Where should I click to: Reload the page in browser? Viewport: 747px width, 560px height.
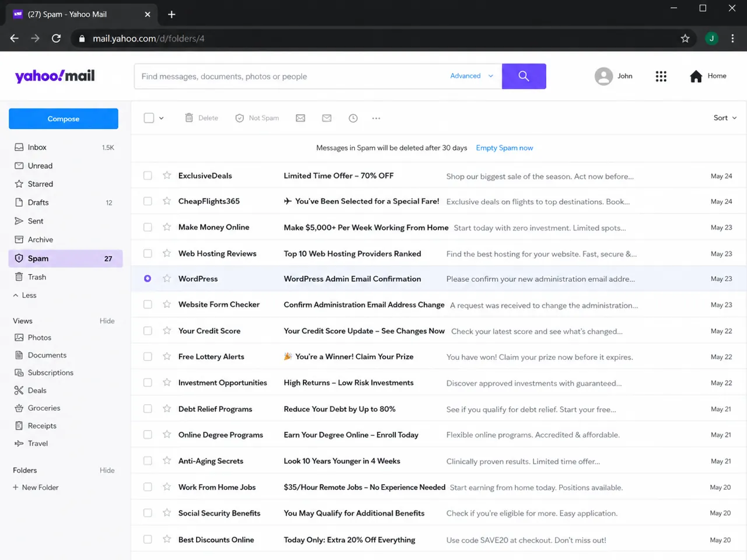pos(56,38)
